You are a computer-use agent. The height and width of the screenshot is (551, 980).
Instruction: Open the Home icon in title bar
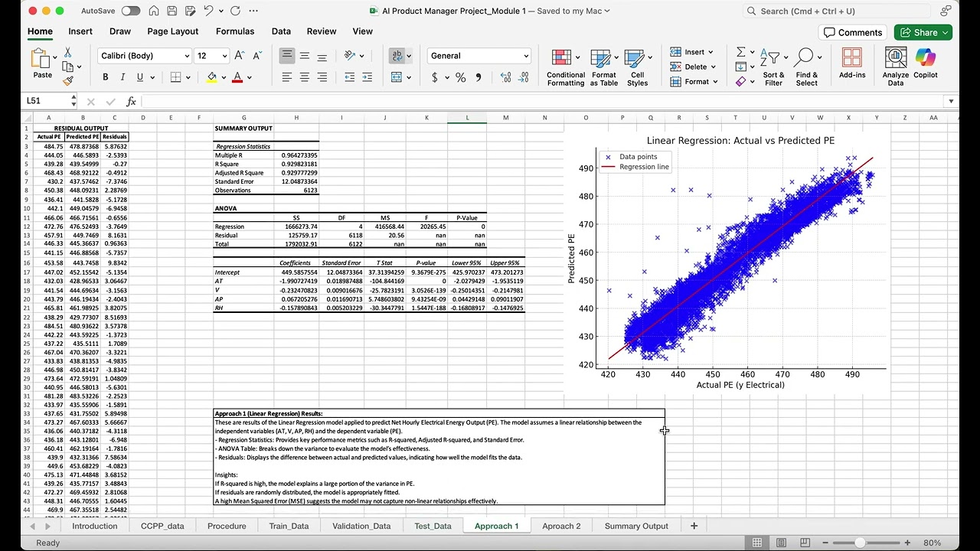tap(154, 11)
